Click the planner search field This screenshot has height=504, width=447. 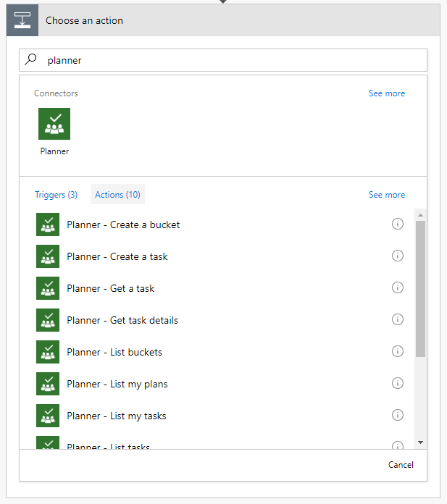[x=223, y=60]
